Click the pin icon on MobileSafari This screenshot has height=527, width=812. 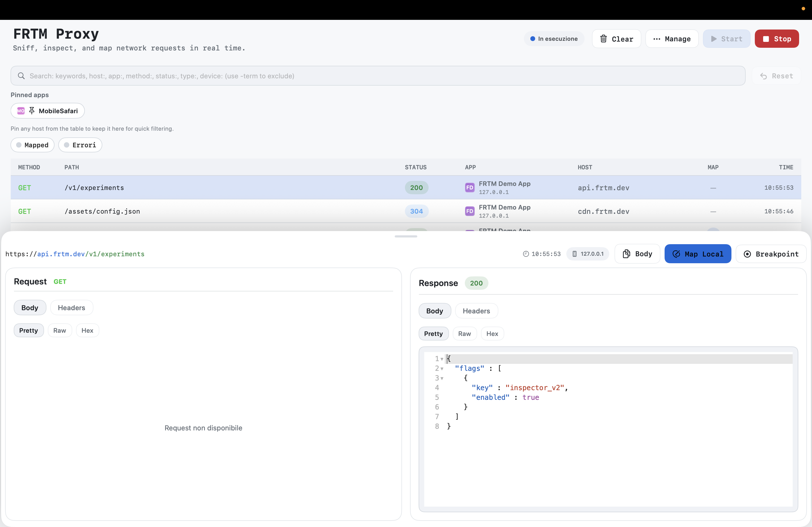tap(32, 111)
